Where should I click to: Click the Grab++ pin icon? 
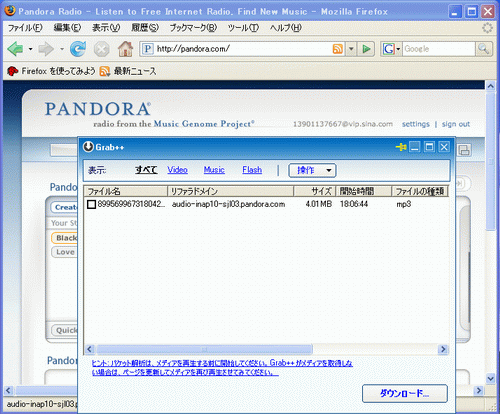click(401, 147)
